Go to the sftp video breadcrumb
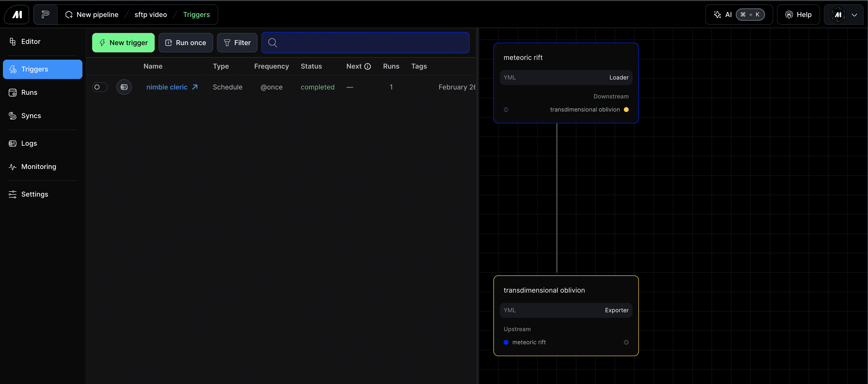This screenshot has height=384, width=868. point(151,15)
